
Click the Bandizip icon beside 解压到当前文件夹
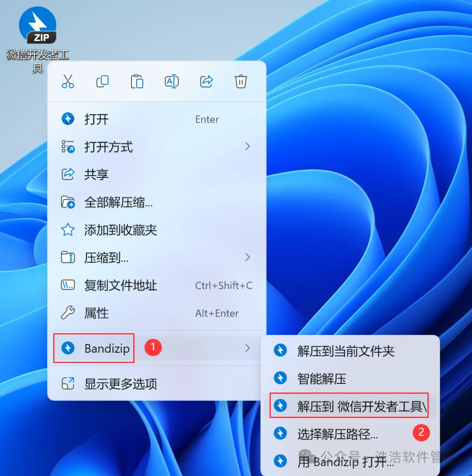click(280, 350)
